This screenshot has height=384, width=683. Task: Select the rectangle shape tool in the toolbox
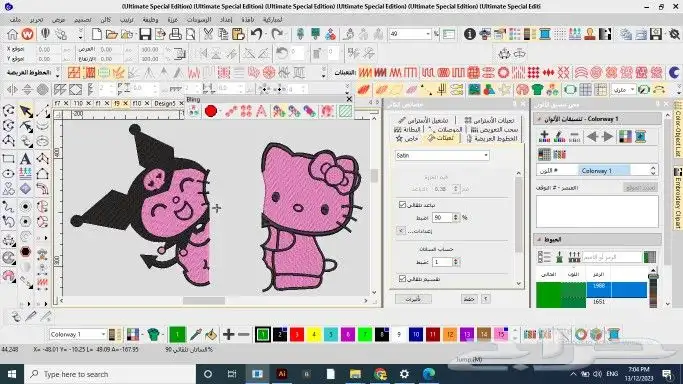(8, 159)
